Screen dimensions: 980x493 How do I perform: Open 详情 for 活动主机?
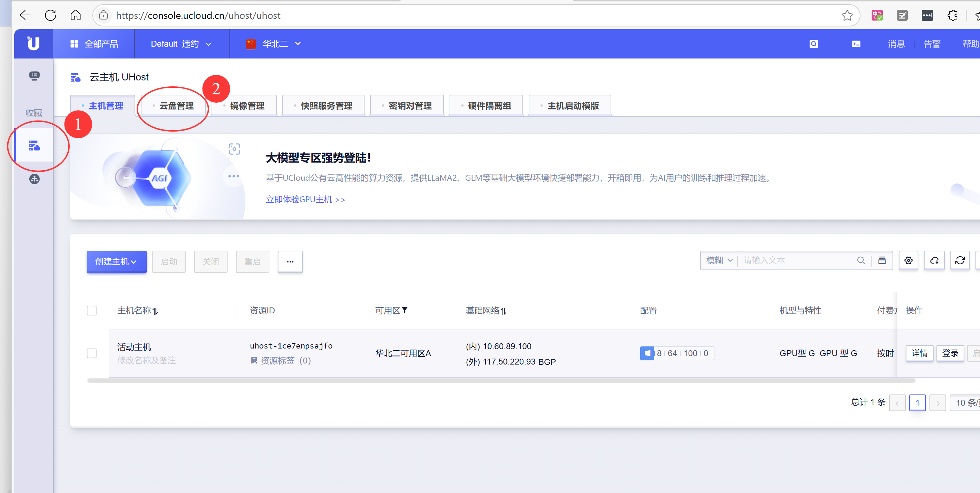919,353
